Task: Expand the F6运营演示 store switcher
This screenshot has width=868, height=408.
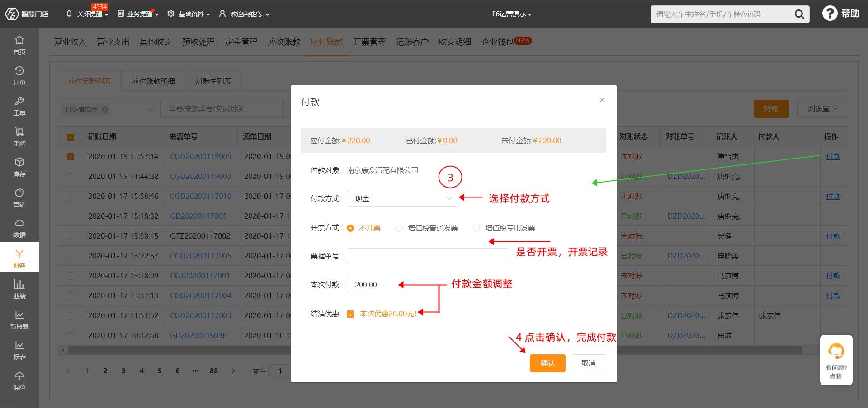Action: coord(512,14)
